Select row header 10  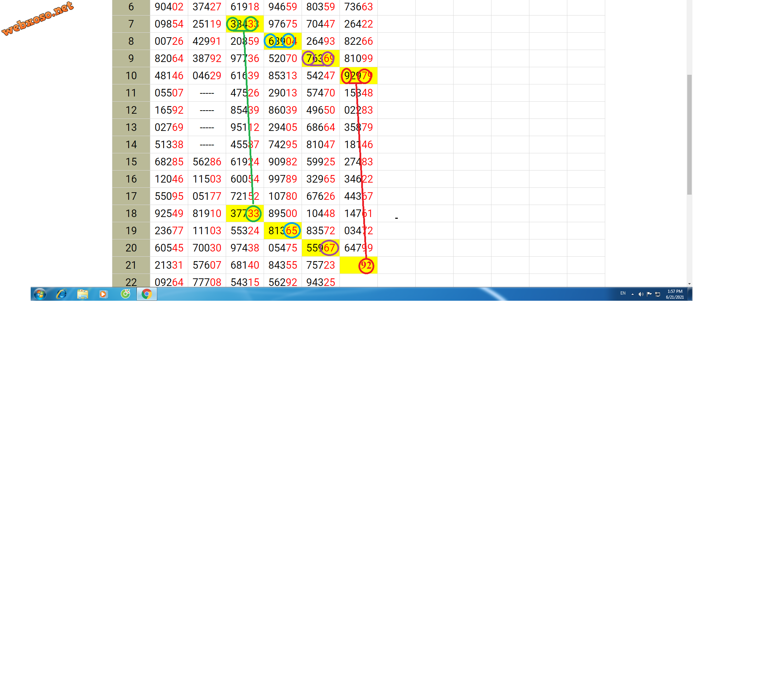tap(131, 76)
